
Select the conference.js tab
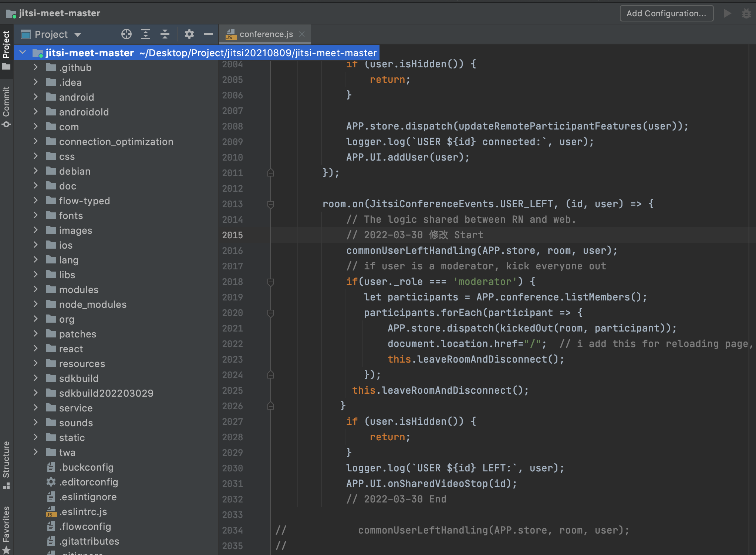click(264, 33)
